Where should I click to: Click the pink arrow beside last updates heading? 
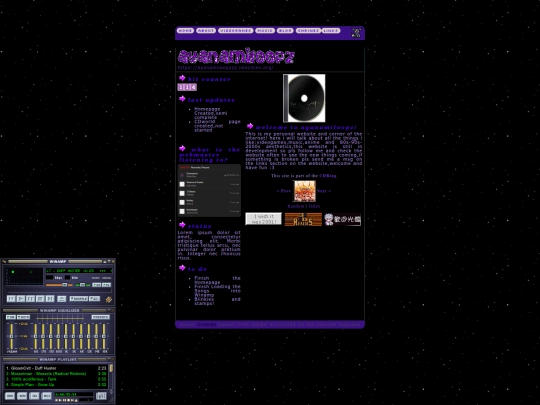coord(182,99)
